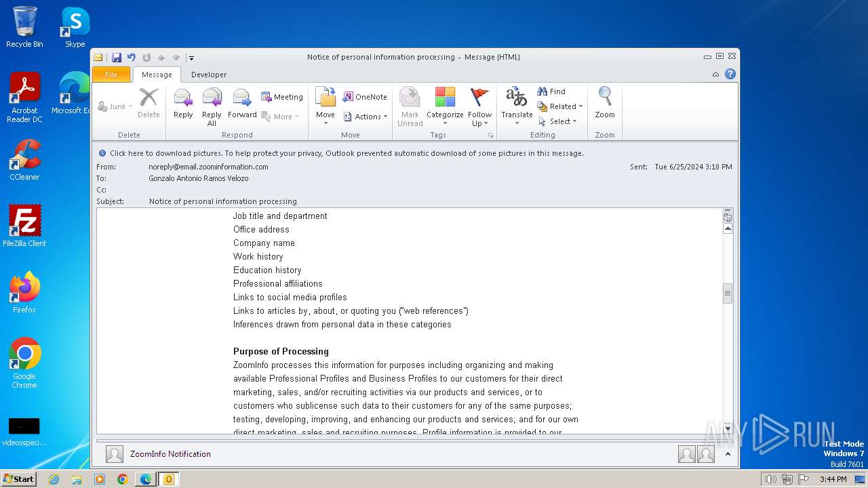
Task: Send message to OneNote
Action: click(365, 97)
